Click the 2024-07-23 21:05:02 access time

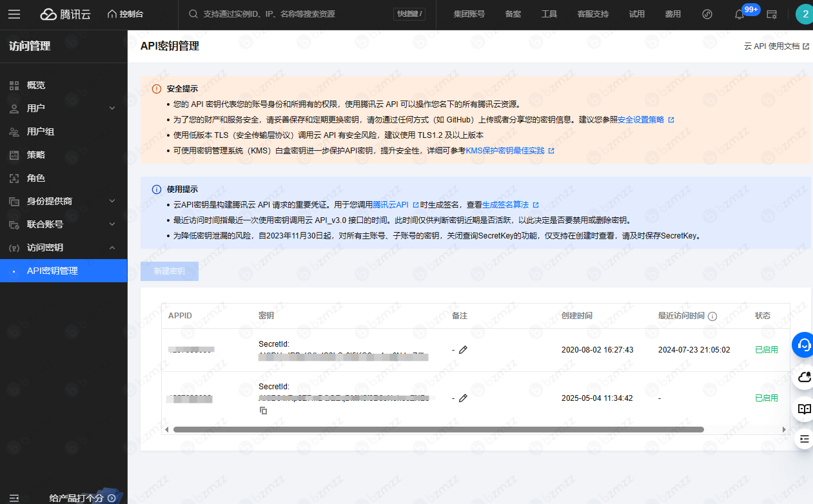(x=694, y=350)
